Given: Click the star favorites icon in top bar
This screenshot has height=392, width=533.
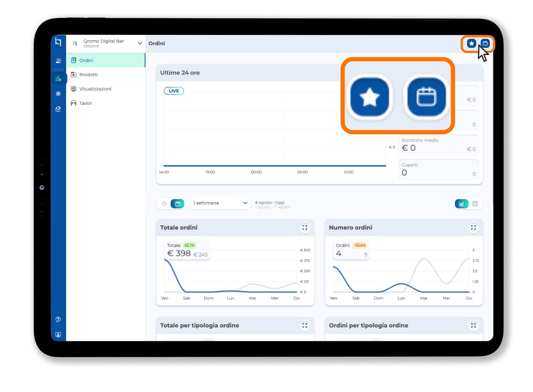Looking at the screenshot, I should click(471, 43).
